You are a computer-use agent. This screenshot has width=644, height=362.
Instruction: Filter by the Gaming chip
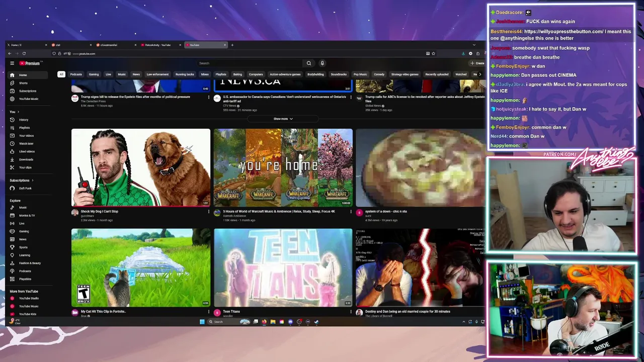click(x=94, y=74)
